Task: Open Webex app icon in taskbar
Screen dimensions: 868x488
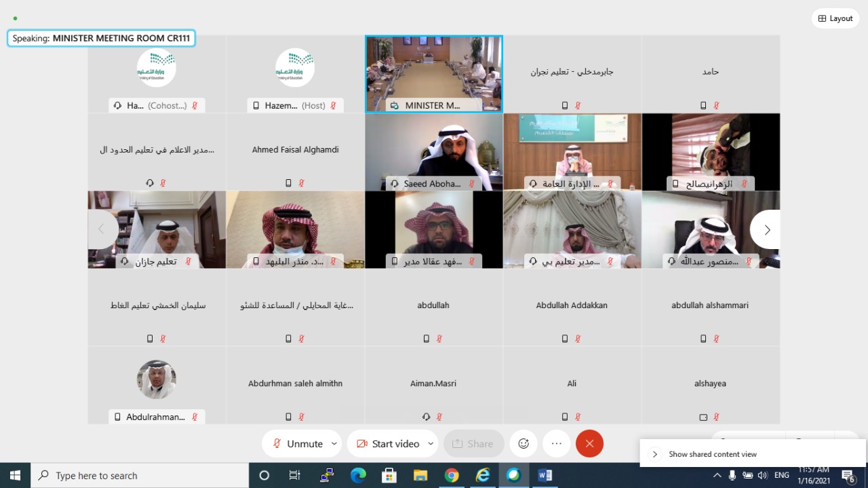Action: tap(513, 476)
